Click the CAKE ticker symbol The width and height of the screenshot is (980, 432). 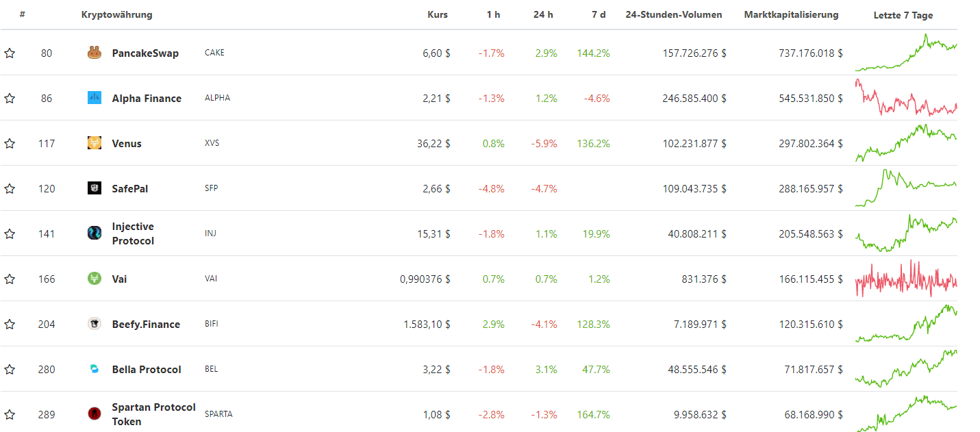click(214, 53)
